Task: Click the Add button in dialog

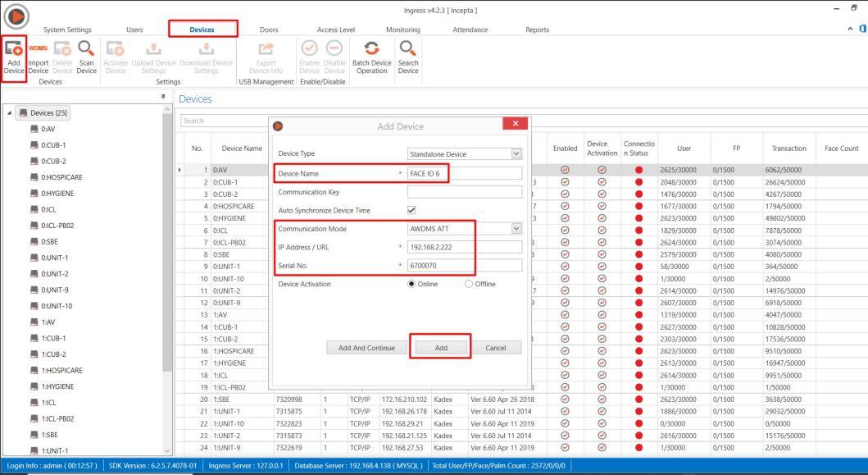Action: click(441, 348)
